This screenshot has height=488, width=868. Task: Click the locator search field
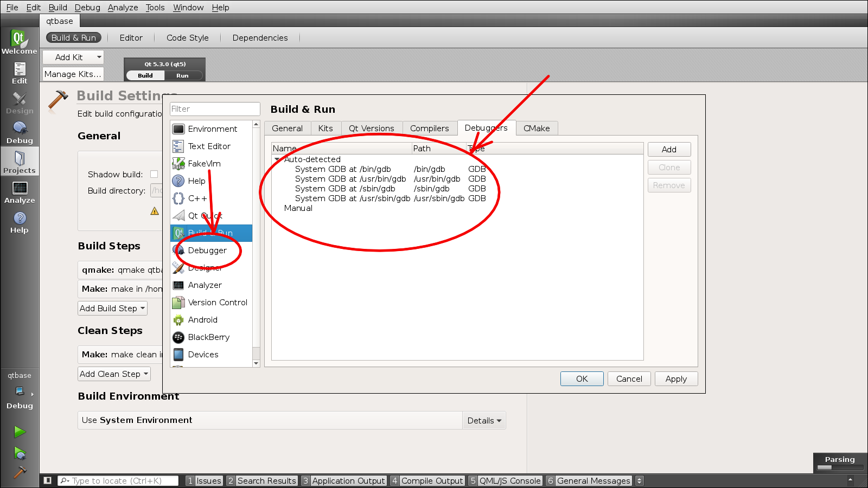click(118, 480)
